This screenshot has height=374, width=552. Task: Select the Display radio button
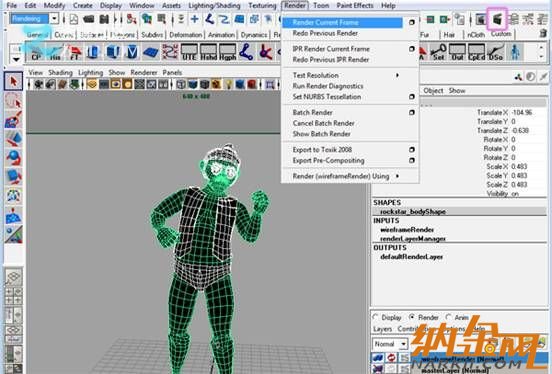376,317
